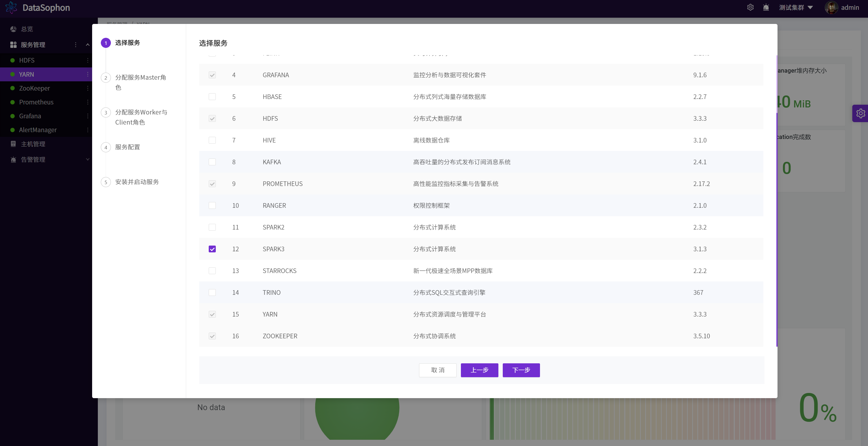
Task: Open the 测试集群 cluster dropdown
Action: coord(796,7)
